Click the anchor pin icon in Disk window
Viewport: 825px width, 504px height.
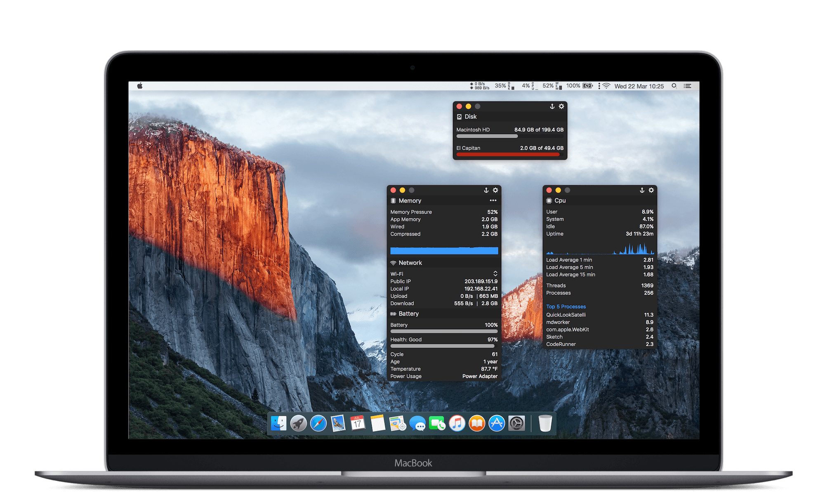tap(552, 106)
